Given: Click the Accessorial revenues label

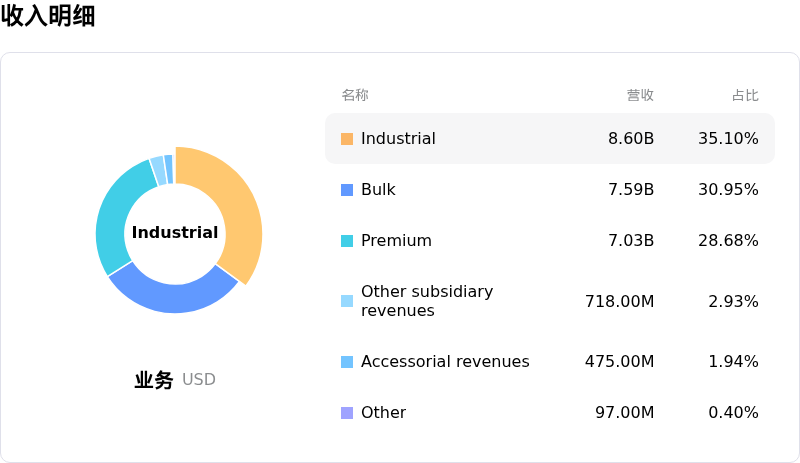Looking at the screenshot, I should point(445,362).
